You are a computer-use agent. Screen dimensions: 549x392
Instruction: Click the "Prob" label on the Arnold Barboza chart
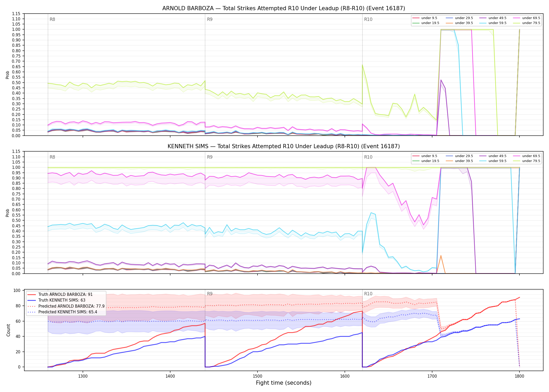click(x=8, y=75)
